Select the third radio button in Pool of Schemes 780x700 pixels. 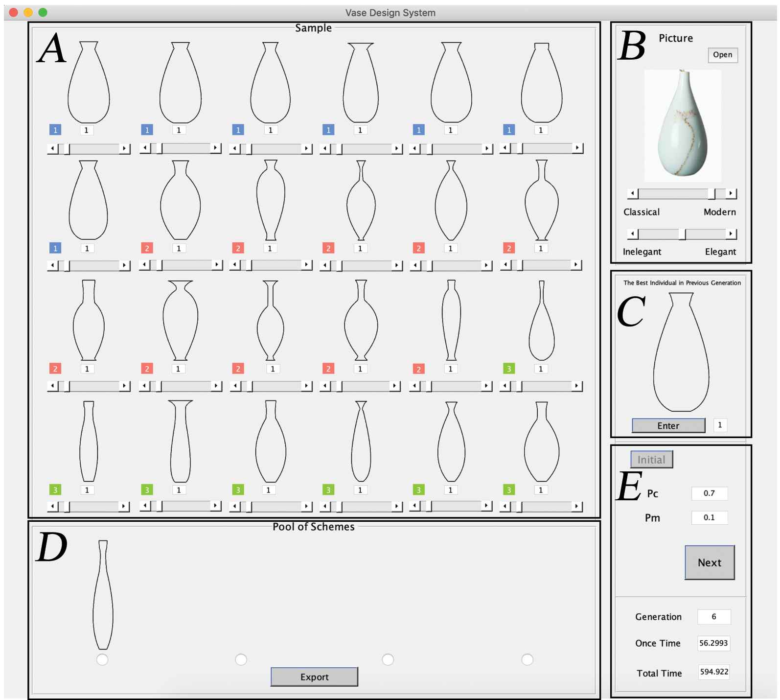click(388, 660)
